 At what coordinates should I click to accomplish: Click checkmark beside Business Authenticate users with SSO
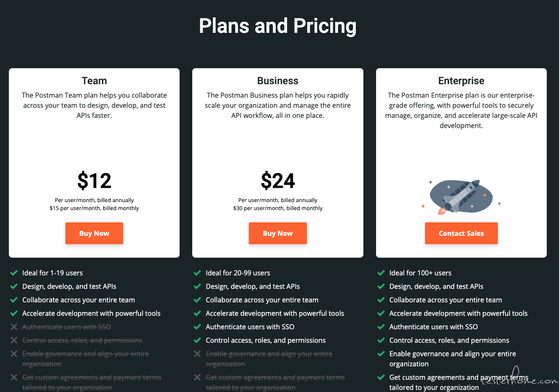tap(197, 327)
